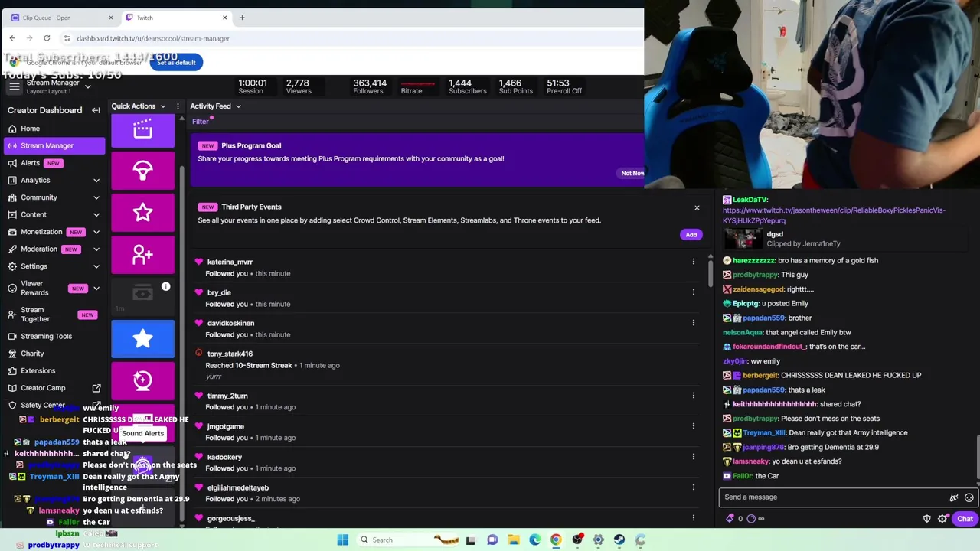The image size is (980, 551).
Task: Open options for jmgotgame follow event
Action: click(694, 426)
